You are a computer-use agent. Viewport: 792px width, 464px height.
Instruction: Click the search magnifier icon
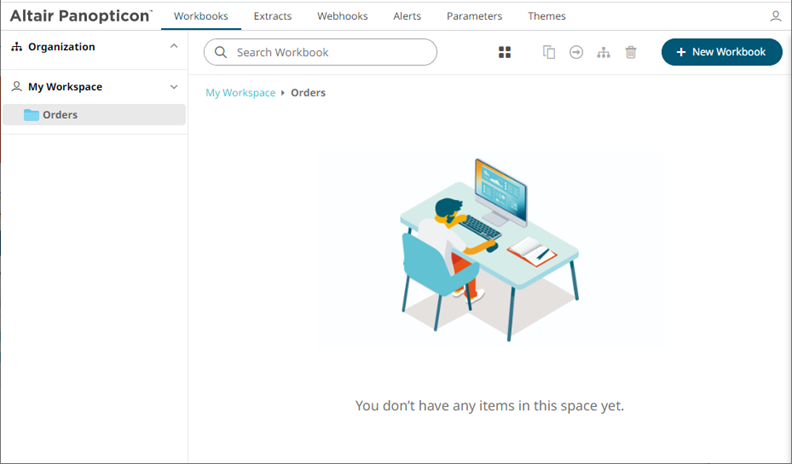point(221,52)
